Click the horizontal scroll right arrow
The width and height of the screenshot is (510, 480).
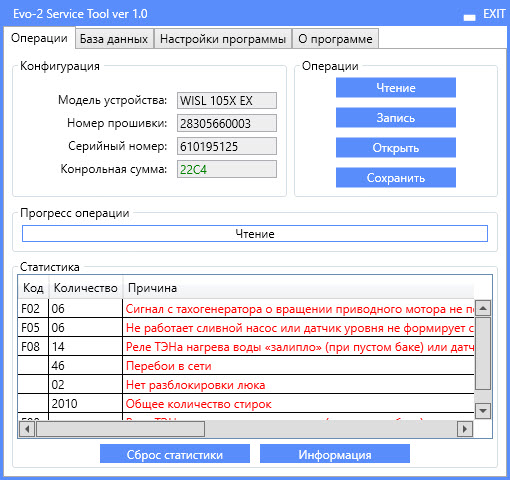(465, 429)
